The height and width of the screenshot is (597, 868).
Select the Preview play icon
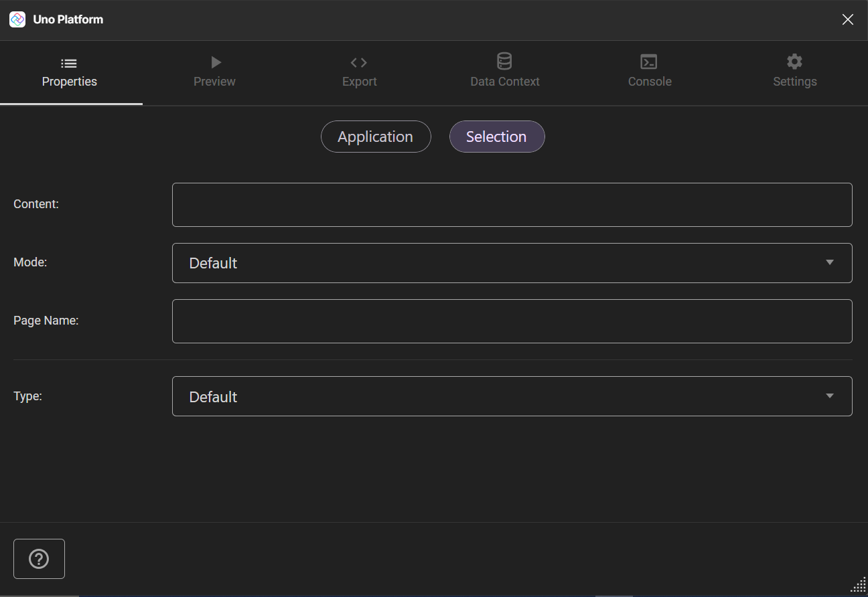click(214, 62)
